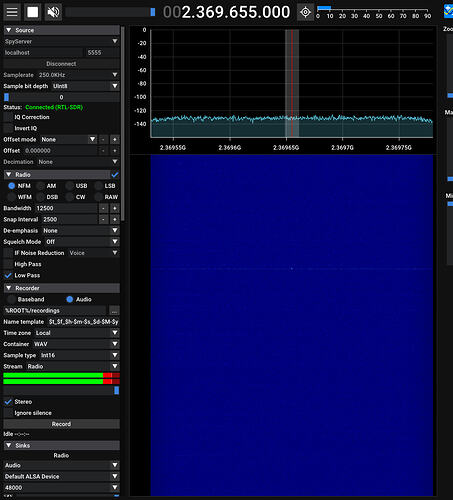Viewport: 453px width, 500px height.
Task: Stop SDR playback with square button
Action: pos(33,12)
